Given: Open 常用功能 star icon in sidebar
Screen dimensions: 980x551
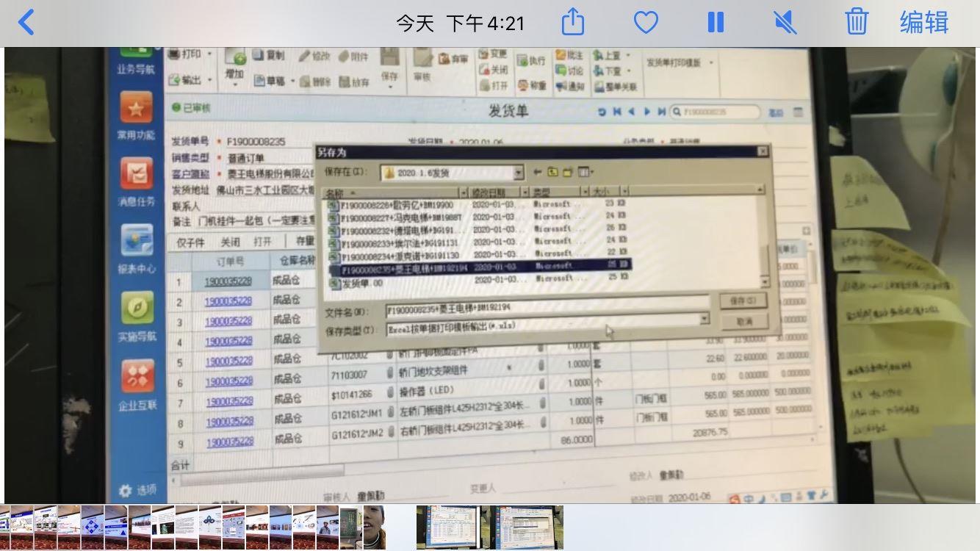Looking at the screenshot, I should pos(136,118).
